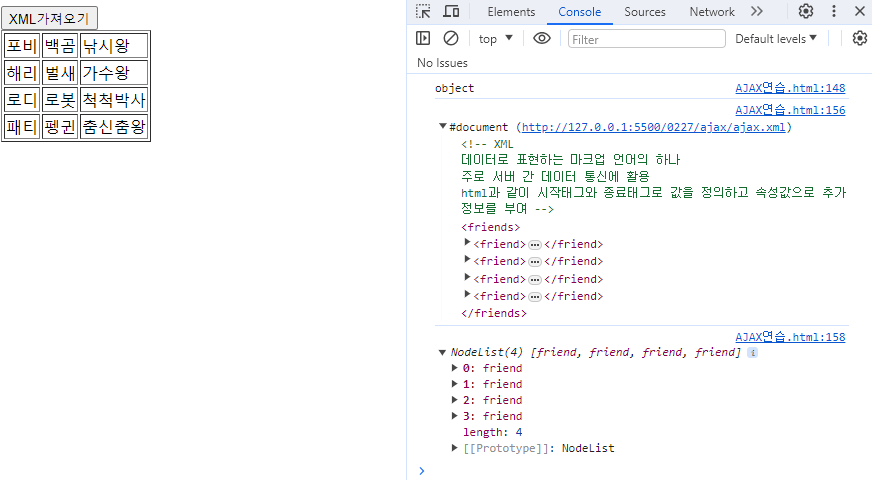Click the opening <friends> tag

(490, 227)
